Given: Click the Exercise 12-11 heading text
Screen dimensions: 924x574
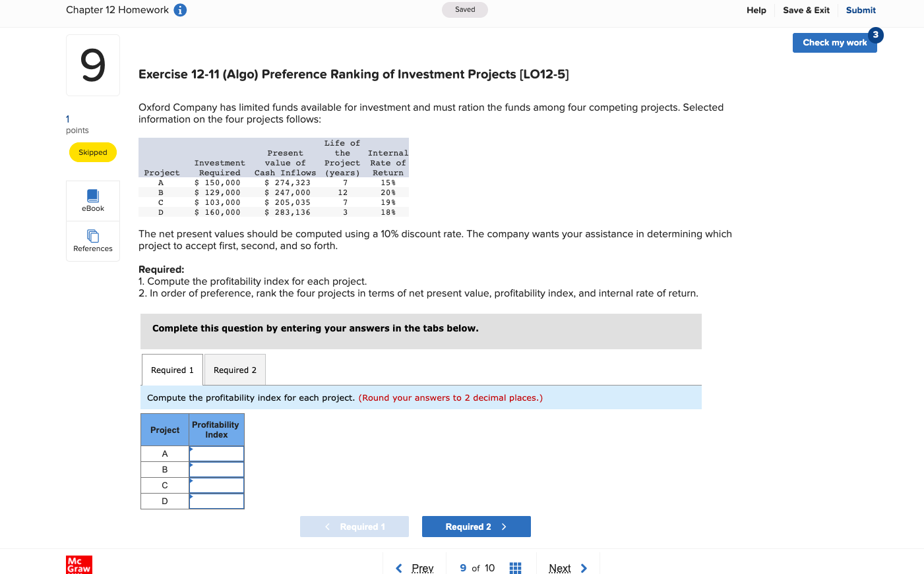Looking at the screenshot, I should [354, 74].
